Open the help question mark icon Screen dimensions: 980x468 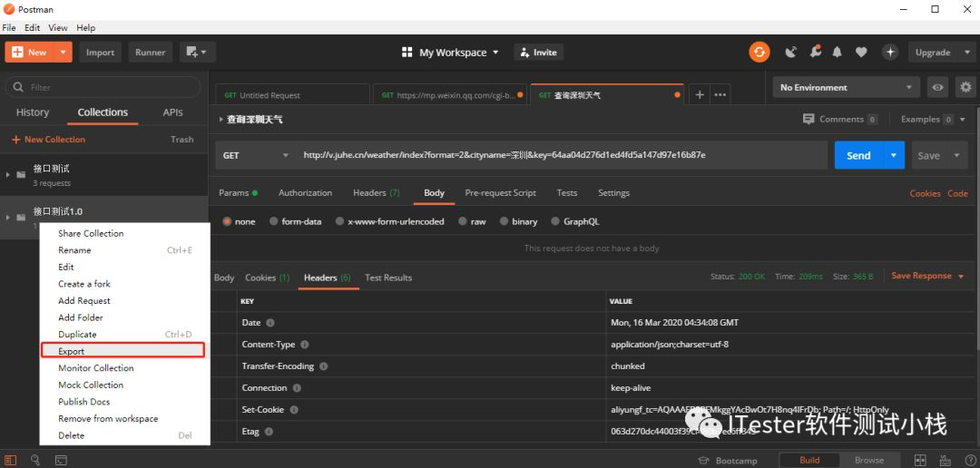(970, 460)
